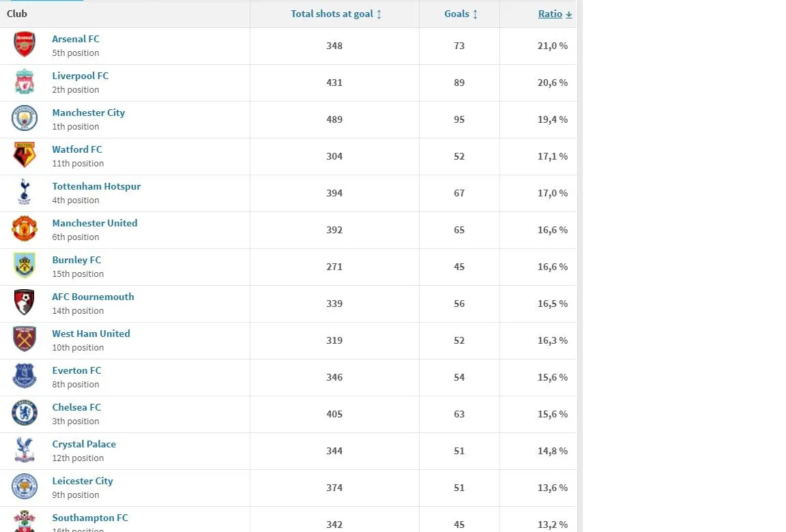Screen dimensions: 786x532
Task: Click the Burnley FC club crest
Action: (25, 266)
